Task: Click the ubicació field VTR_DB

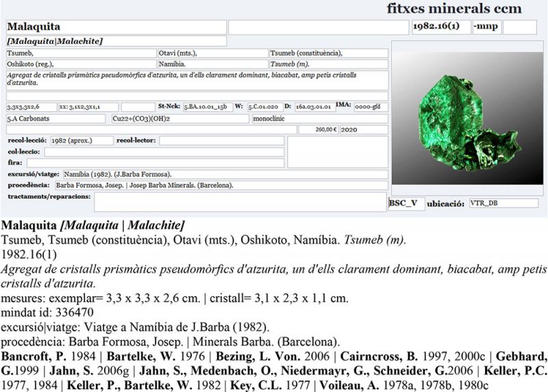Action: [x=503, y=204]
